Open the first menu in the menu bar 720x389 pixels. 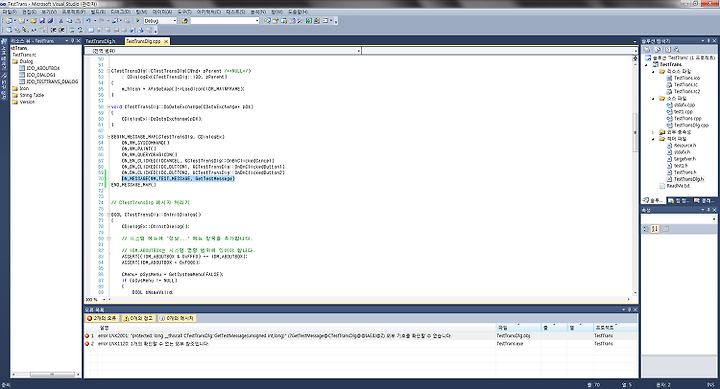10,12
